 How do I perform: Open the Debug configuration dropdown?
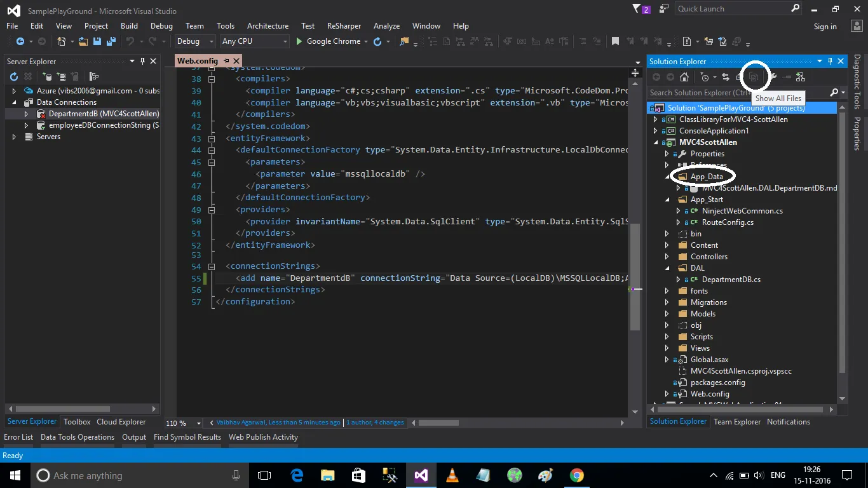coord(196,41)
